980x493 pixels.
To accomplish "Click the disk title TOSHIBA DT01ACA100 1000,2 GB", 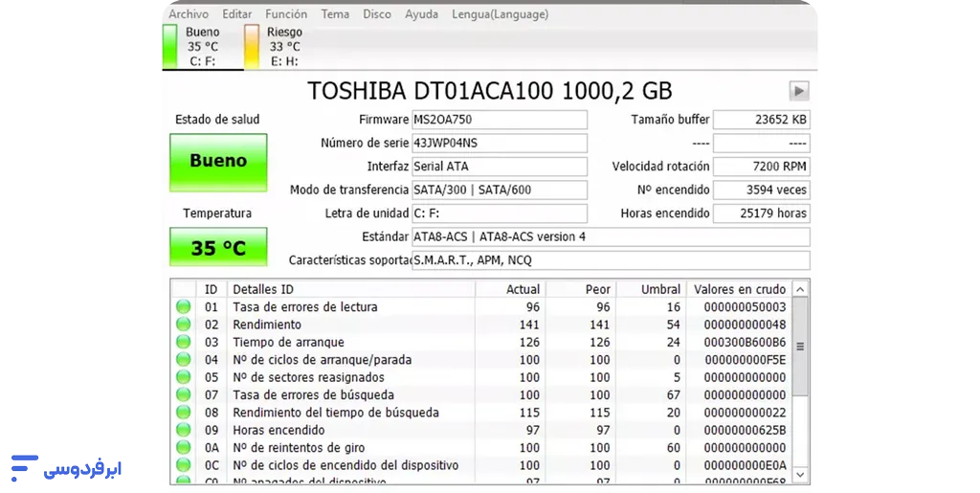I will pyautogui.click(x=489, y=91).
